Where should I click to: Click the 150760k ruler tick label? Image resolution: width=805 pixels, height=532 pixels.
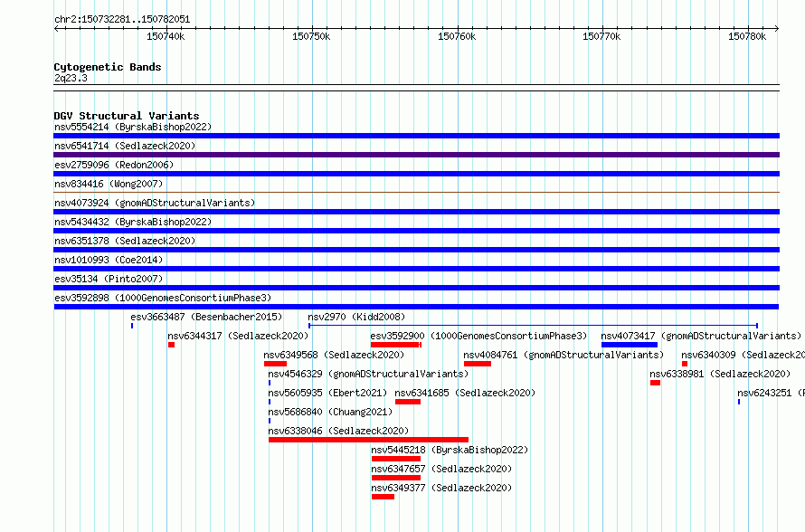point(457,36)
